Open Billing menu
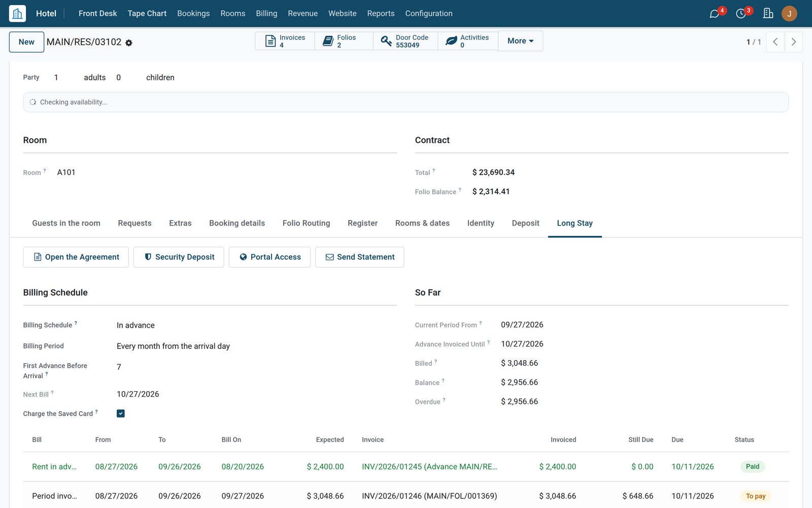 (x=266, y=14)
